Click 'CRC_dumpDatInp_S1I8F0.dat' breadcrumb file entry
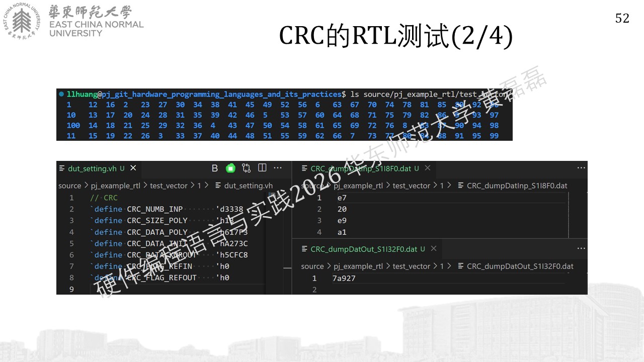Image resolution: width=644 pixels, height=362 pixels. (517, 186)
